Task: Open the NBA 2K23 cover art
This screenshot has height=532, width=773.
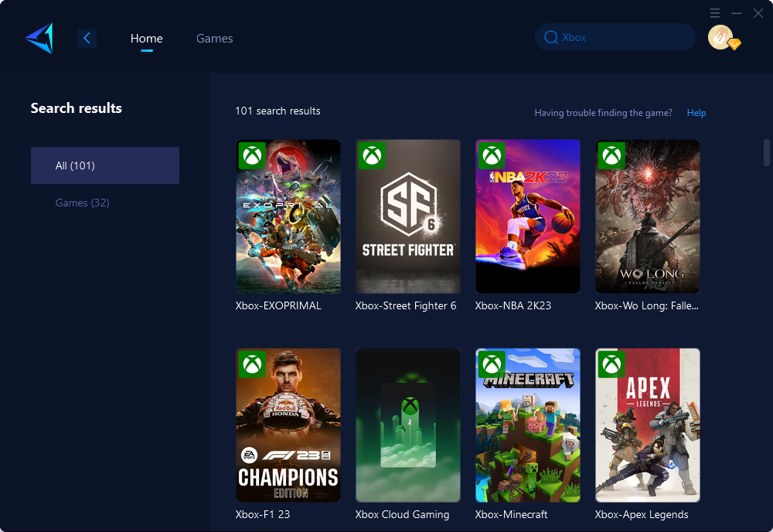Action: tap(528, 217)
